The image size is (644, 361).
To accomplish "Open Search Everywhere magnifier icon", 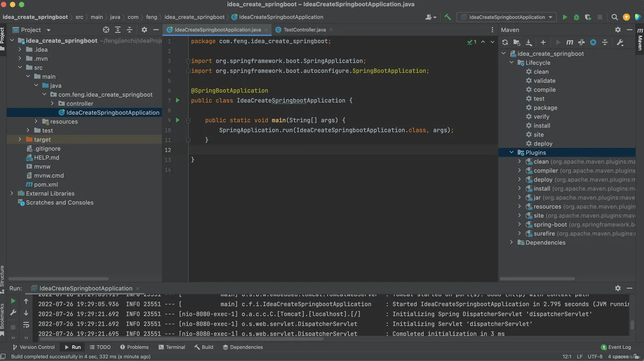I will (615, 17).
